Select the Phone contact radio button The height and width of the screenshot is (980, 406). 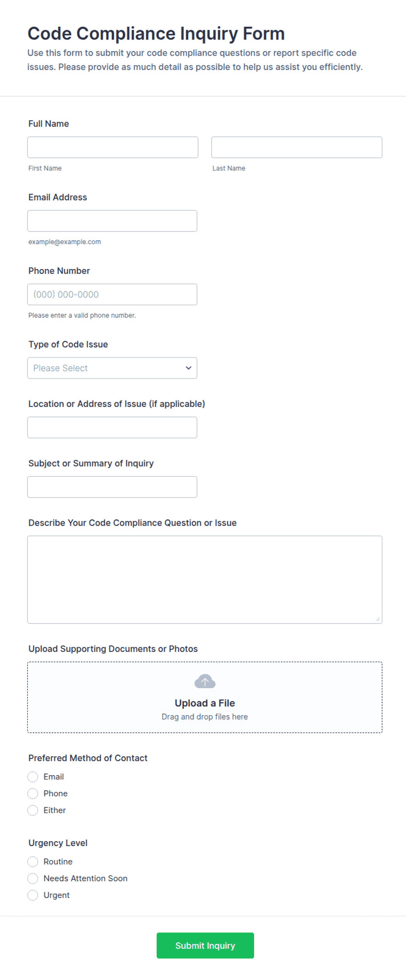point(33,793)
